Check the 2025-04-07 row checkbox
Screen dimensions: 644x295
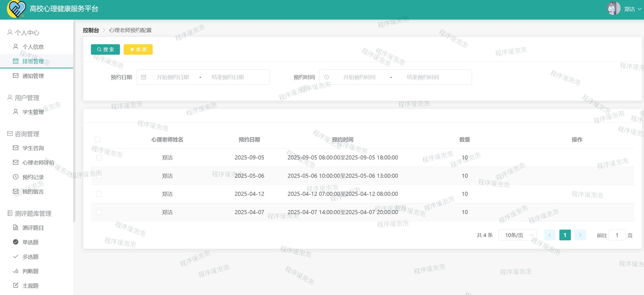[x=99, y=212]
